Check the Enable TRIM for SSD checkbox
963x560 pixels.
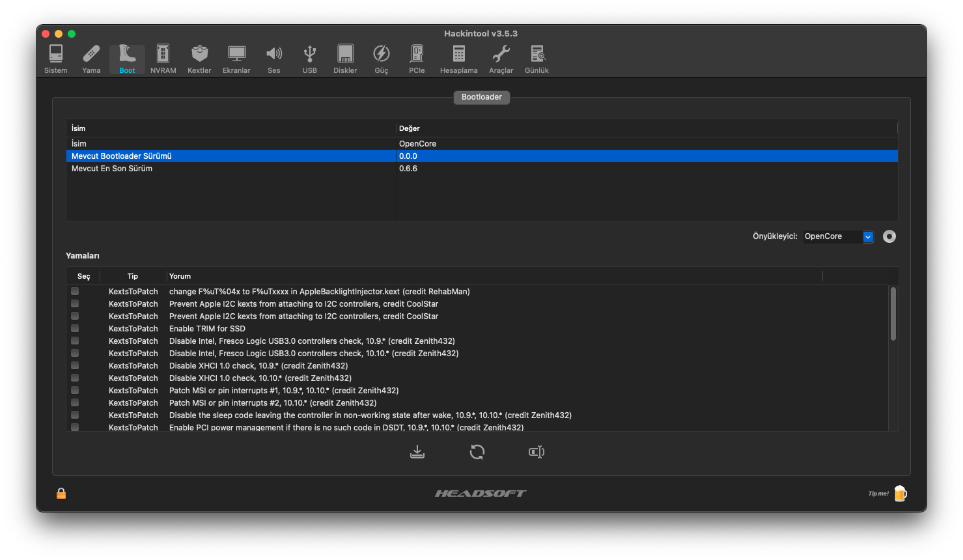pos(75,328)
